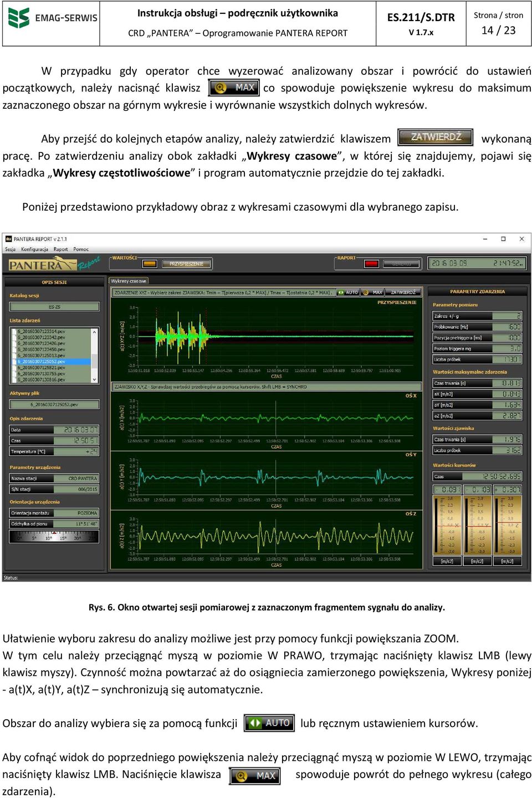
Task: Click the greyed GENERUJ button in the RAPORT group
Action: coord(402,264)
